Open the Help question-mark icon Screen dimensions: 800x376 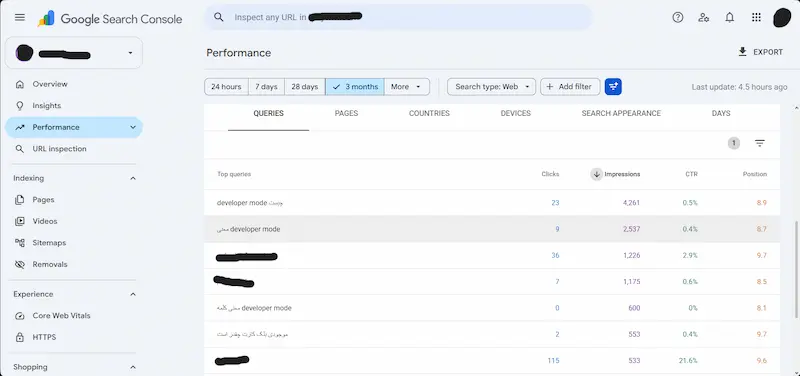(x=678, y=17)
